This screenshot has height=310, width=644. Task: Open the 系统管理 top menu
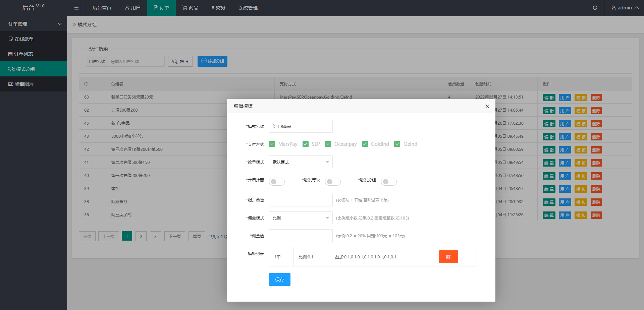coord(248,8)
